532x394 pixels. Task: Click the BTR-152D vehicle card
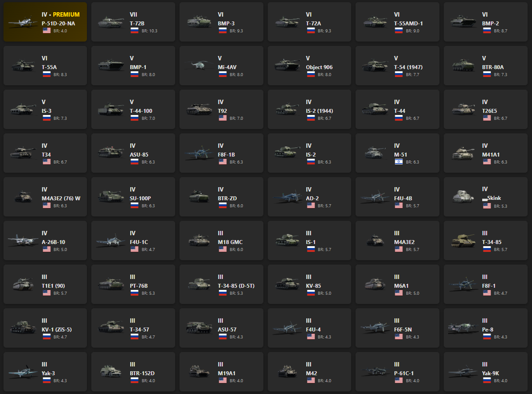133,372
